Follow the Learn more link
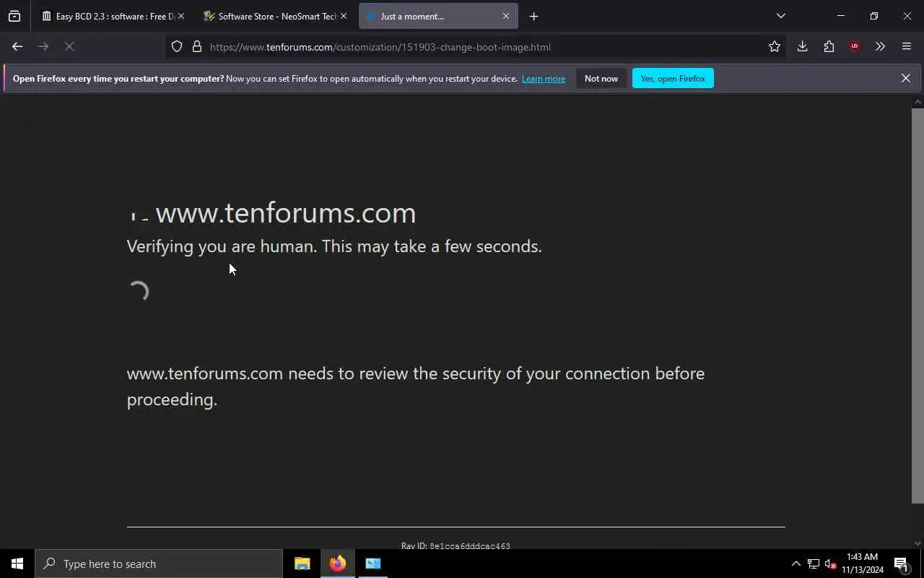 [543, 79]
